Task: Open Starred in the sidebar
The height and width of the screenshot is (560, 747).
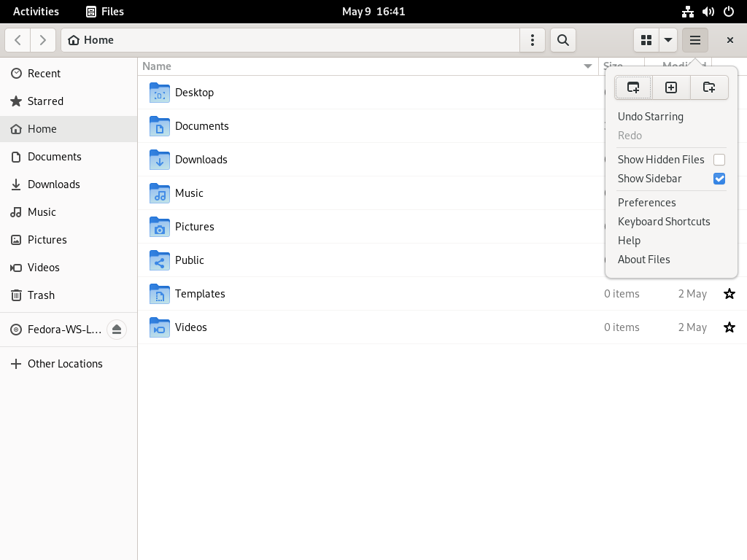Action: [x=69, y=101]
